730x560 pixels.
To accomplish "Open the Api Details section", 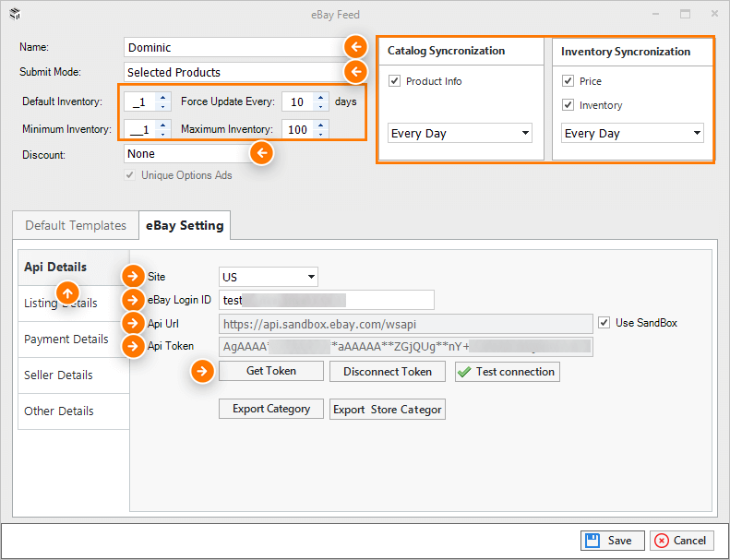I will pyautogui.click(x=74, y=268).
